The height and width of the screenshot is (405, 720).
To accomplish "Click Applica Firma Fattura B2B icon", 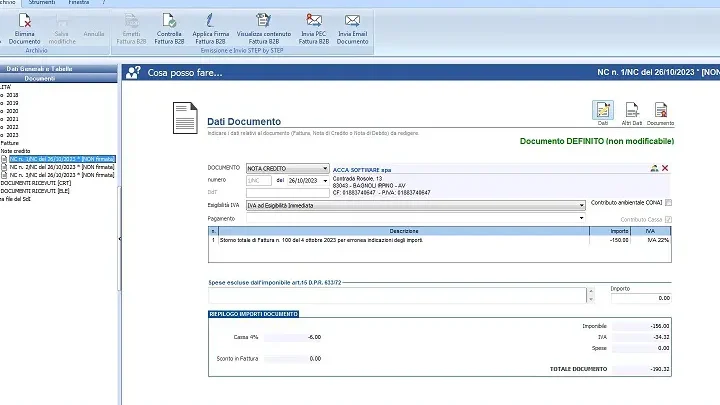I will [210, 21].
